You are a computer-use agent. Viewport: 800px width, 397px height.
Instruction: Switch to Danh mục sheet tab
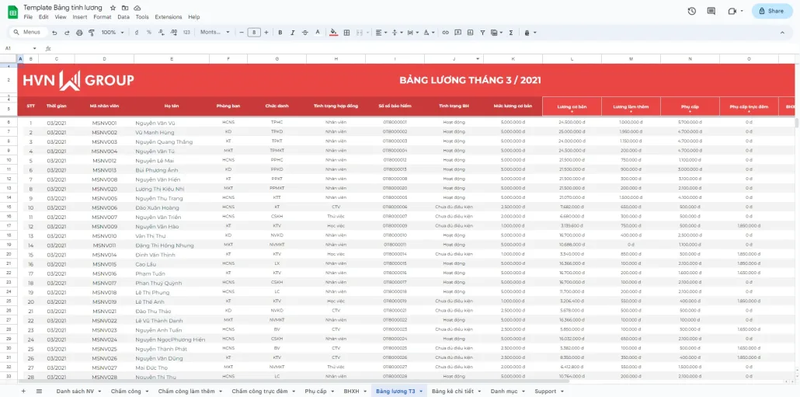507,391
